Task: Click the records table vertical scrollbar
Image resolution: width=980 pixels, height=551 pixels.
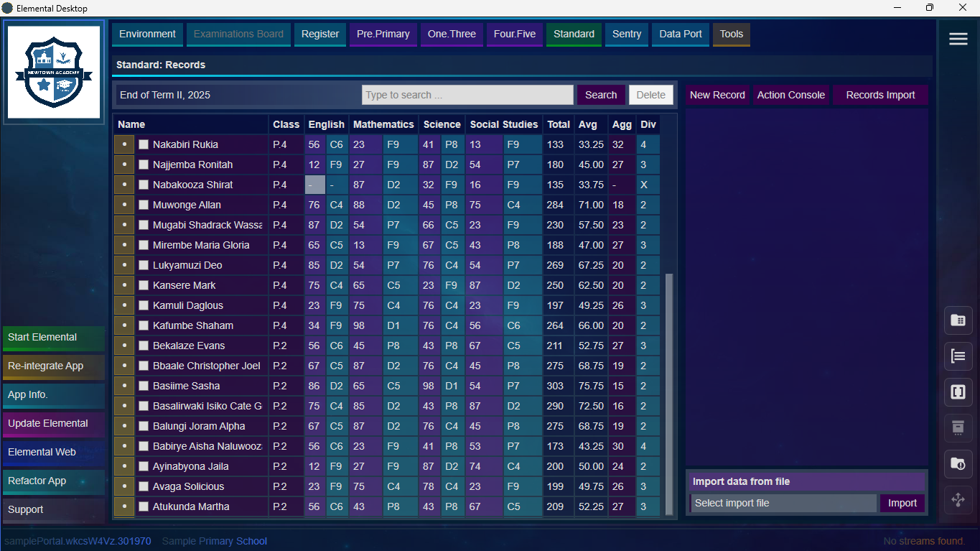Action: (670, 394)
